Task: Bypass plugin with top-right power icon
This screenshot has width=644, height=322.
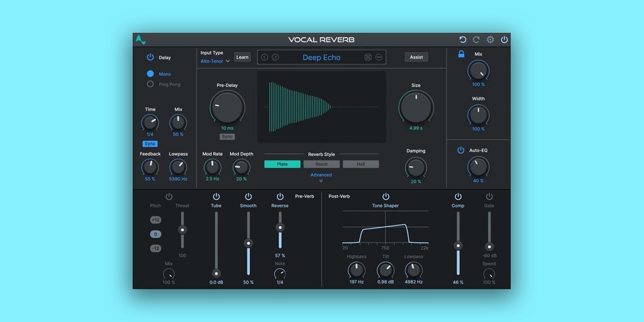Action: [x=504, y=40]
